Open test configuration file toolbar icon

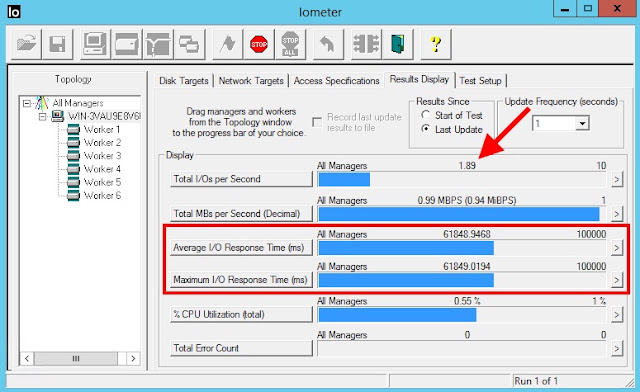pos(27,44)
